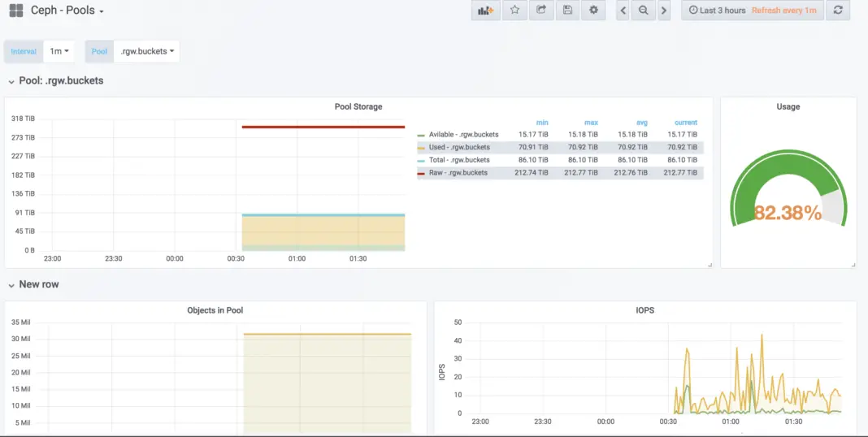Toggle the Used - .rgw.buckets legend series

coord(459,148)
